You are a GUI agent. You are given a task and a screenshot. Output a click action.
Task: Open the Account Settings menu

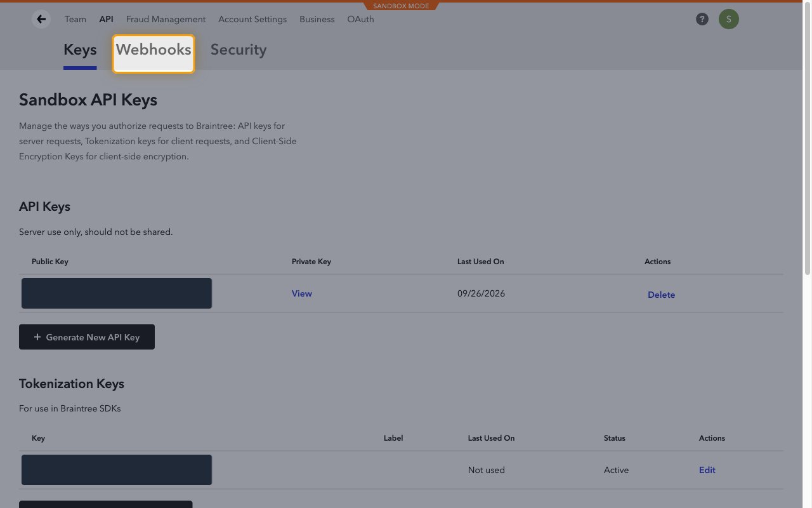coord(252,19)
